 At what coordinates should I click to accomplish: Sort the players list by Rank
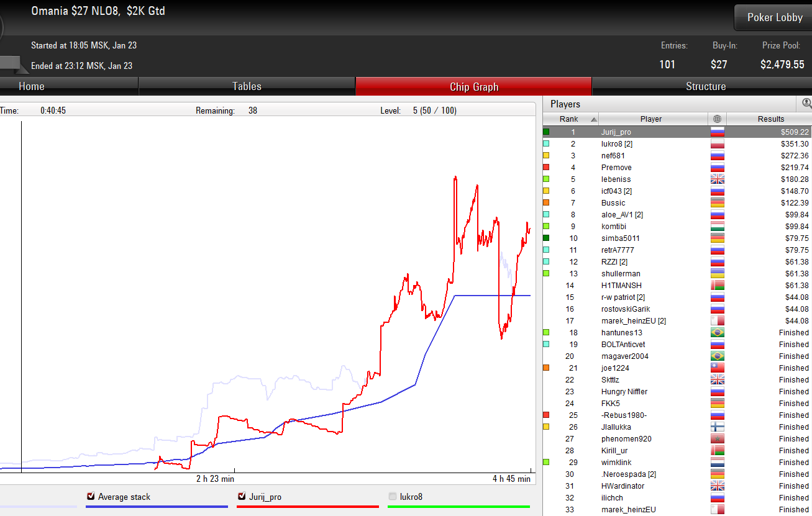point(571,119)
